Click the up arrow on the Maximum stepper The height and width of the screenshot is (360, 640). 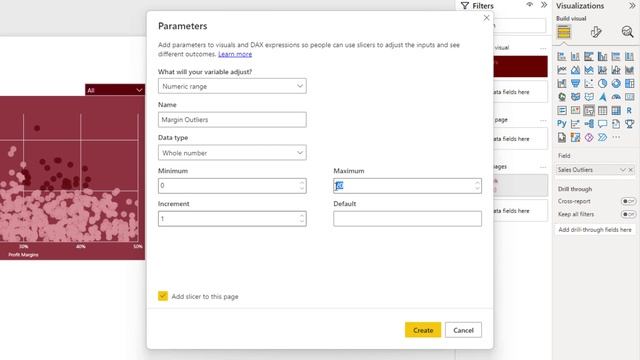[x=477, y=182]
